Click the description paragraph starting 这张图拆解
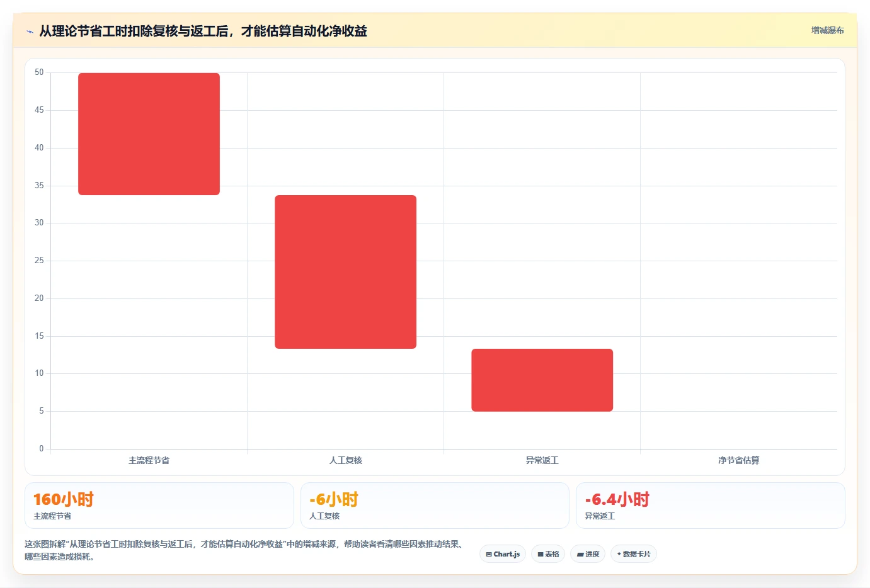This screenshot has width=870, height=588. coord(246,550)
